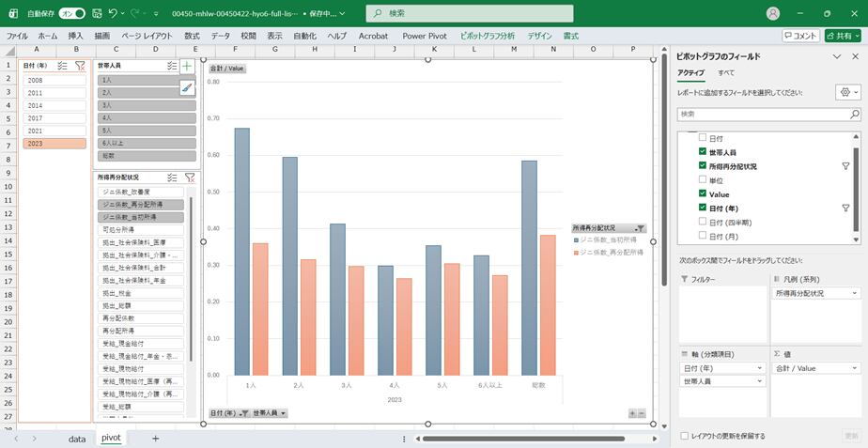This screenshot has height=448, width=868.
Task: Enable レイアウトの更新を保留する checkbox
Action: (x=683, y=436)
